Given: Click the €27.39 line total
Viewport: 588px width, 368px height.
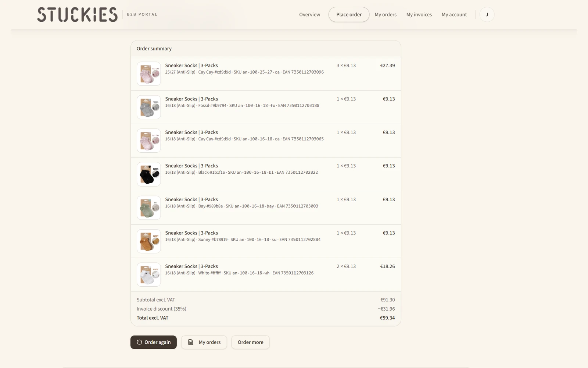Looking at the screenshot, I should (387, 66).
